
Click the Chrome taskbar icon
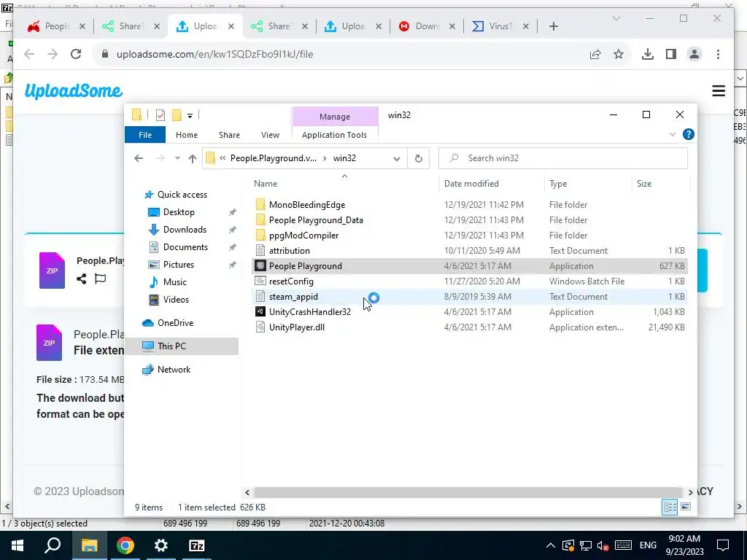[125, 545]
